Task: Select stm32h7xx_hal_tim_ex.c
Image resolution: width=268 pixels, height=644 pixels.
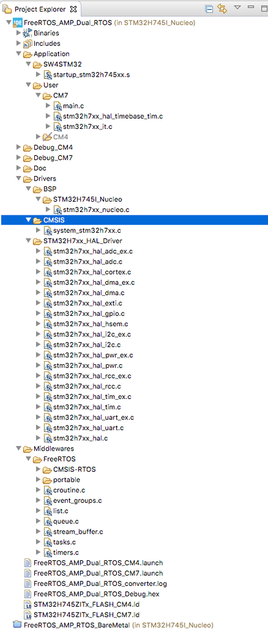Action: point(92,396)
